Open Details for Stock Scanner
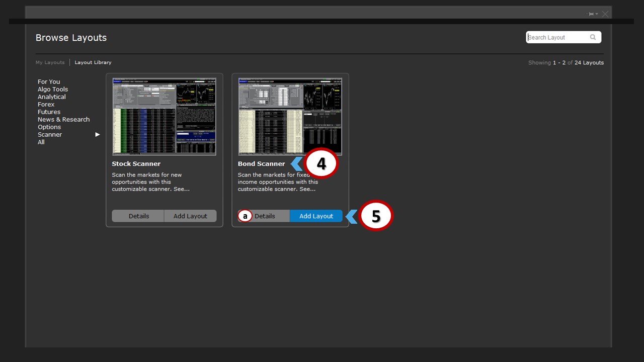This screenshot has height=362, width=644. (138, 216)
